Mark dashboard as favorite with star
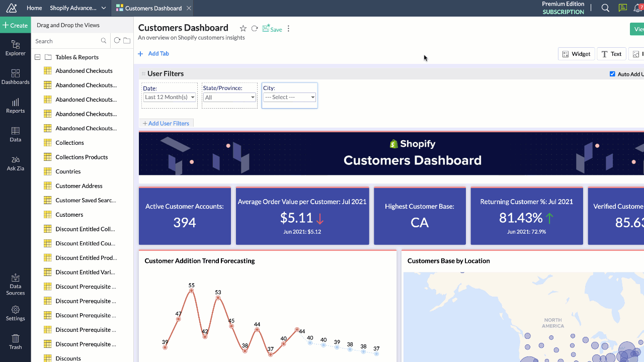Viewport: 644px width, 362px height. tap(243, 29)
